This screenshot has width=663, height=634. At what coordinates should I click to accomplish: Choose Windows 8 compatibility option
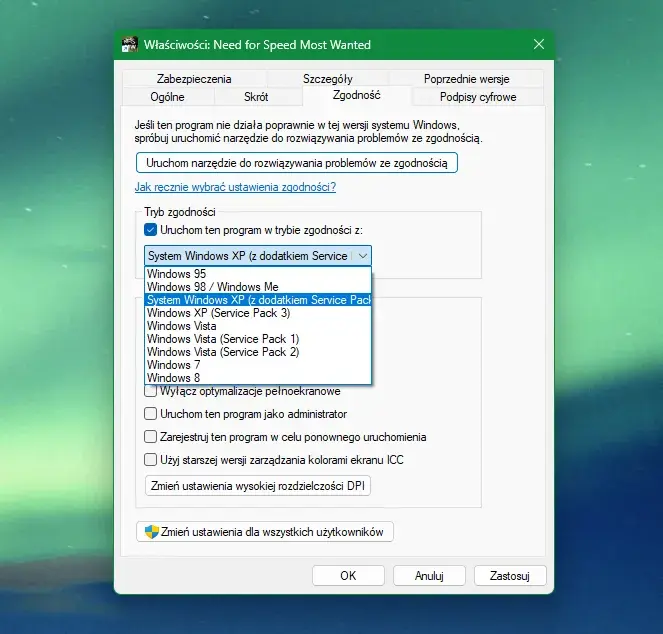[x=258, y=378]
